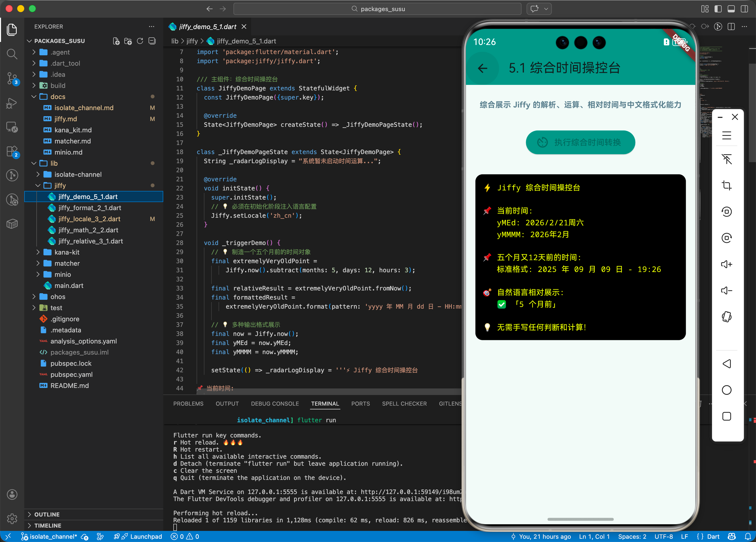
Task: Toggle bottom panel visibility in title bar
Action: [731, 9]
